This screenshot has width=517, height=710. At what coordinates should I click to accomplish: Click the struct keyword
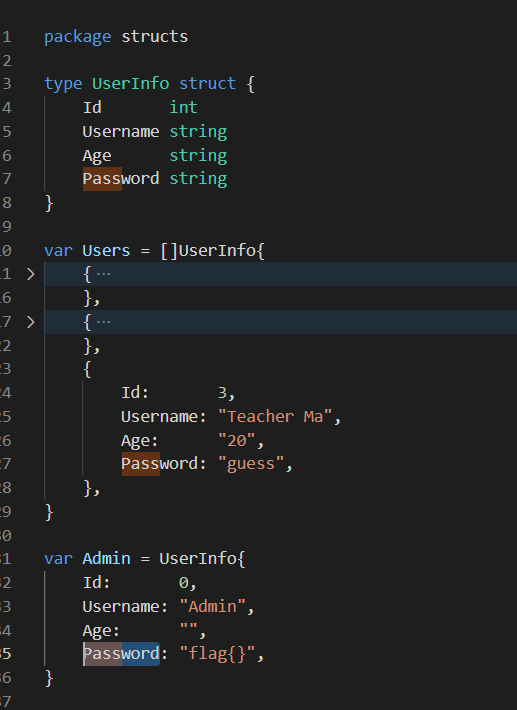click(x=207, y=84)
